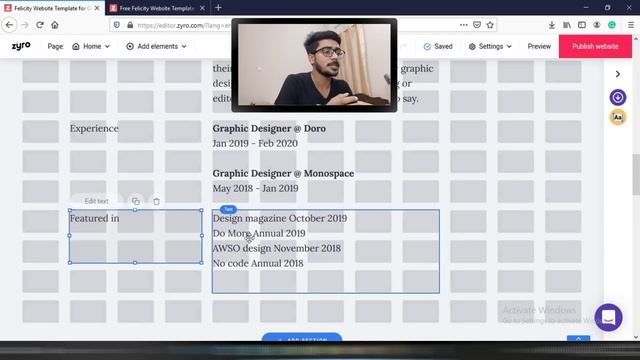
Task: Click Publish website button
Action: [595, 47]
